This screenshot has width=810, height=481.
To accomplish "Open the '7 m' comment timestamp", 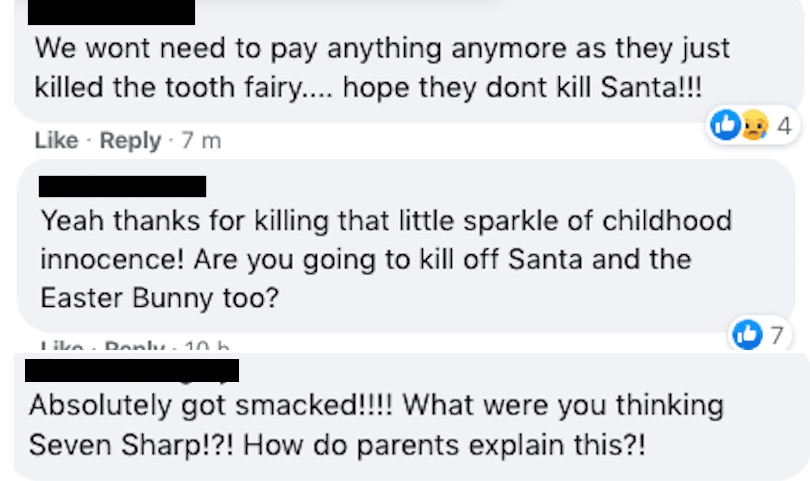I will [200, 141].
